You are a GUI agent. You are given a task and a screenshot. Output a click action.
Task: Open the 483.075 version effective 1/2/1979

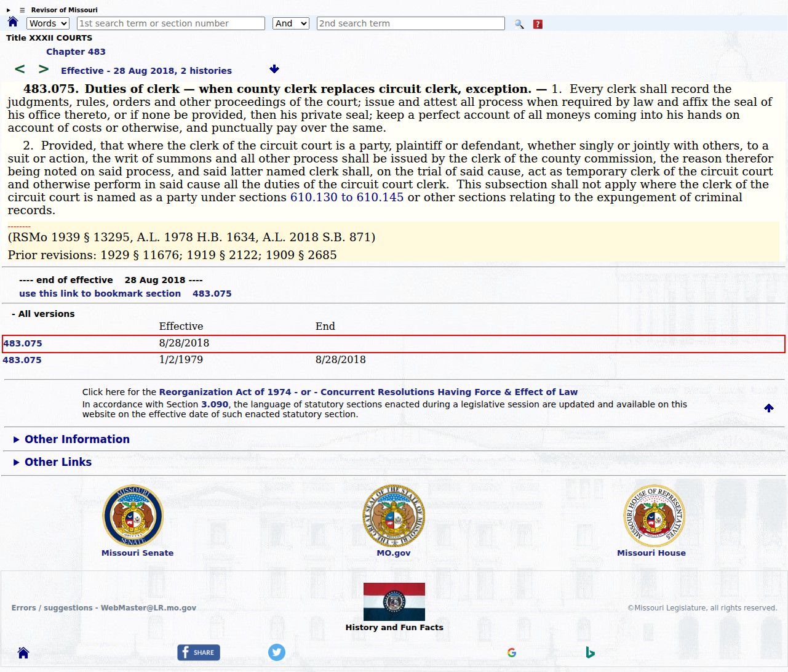(x=22, y=360)
